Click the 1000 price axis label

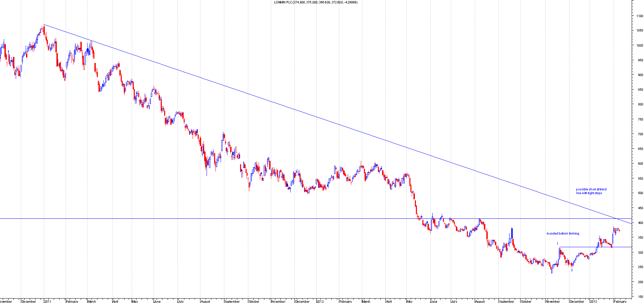click(x=640, y=45)
